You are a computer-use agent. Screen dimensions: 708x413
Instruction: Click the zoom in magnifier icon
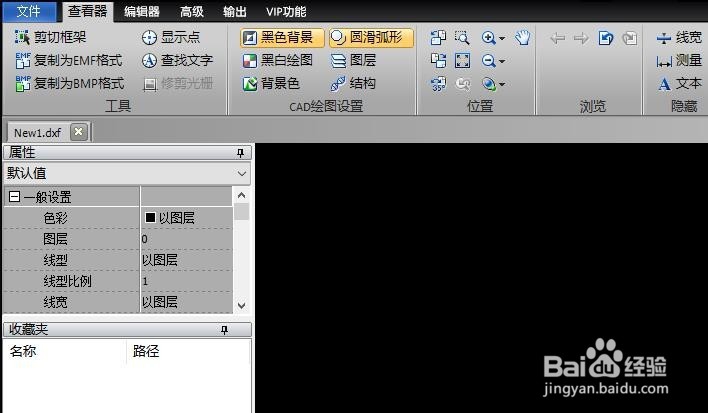pyautogui.click(x=489, y=37)
